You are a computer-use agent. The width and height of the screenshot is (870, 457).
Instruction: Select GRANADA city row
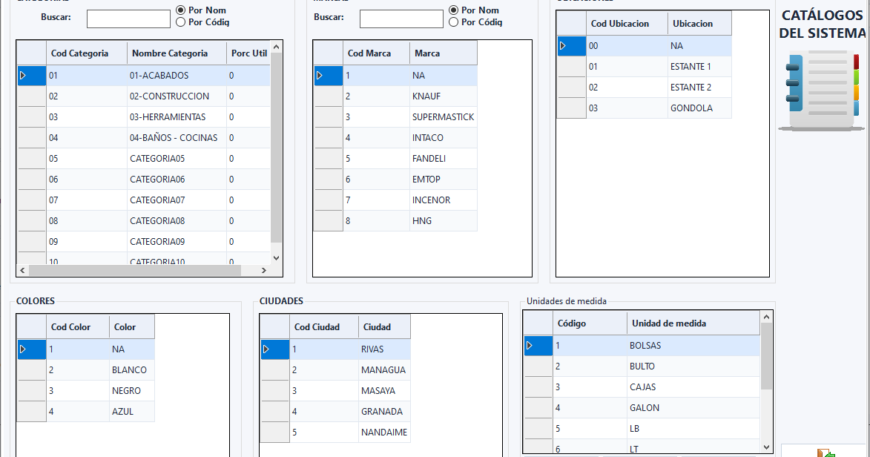[336, 412]
